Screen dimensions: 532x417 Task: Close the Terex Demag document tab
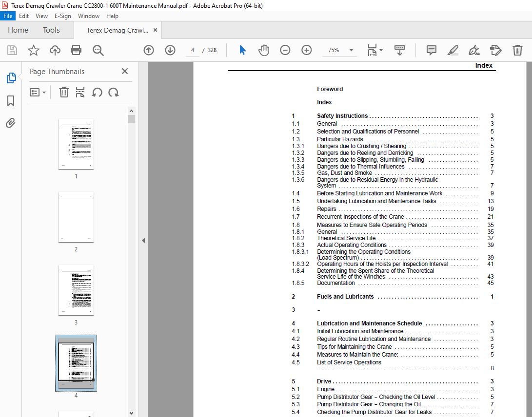click(x=155, y=30)
